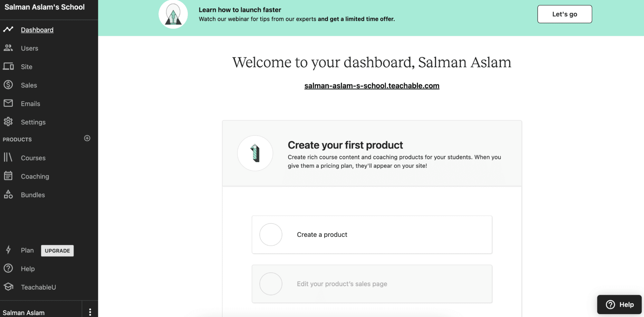Click the TeachableU graduation cap icon
644x317 pixels.
pyautogui.click(x=8, y=286)
